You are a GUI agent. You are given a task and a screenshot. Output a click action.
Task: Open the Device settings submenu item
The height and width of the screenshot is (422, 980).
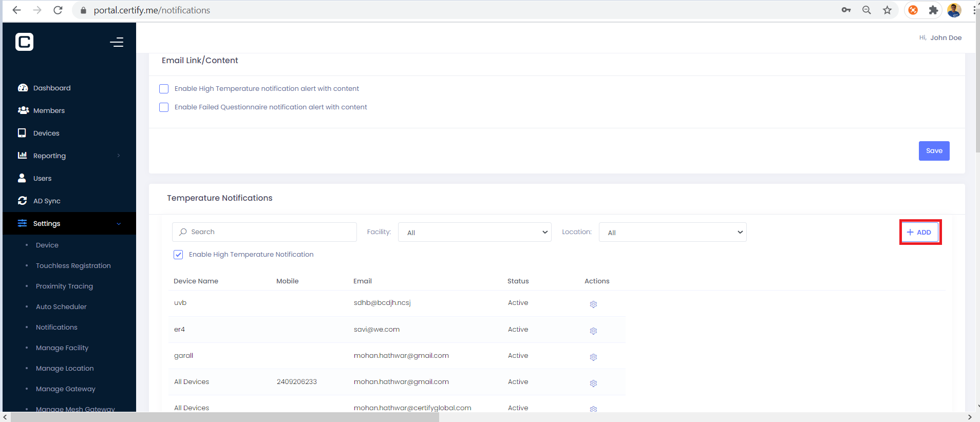[x=47, y=245]
